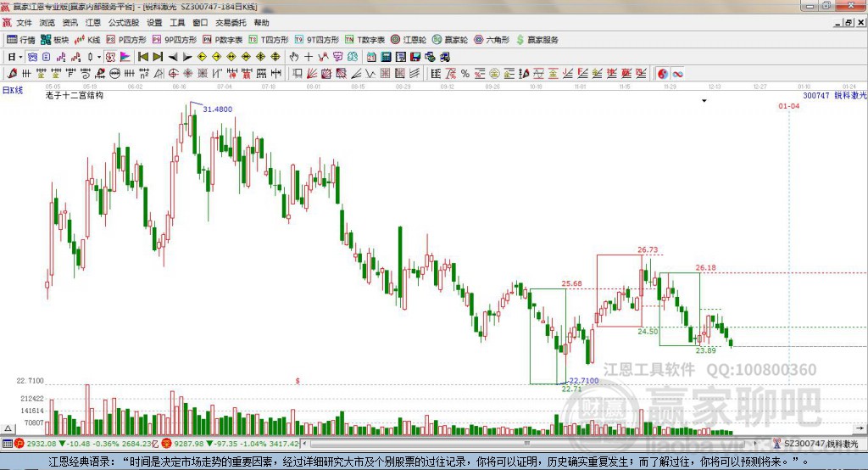Click the gold circled 金 icon

point(494,74)
